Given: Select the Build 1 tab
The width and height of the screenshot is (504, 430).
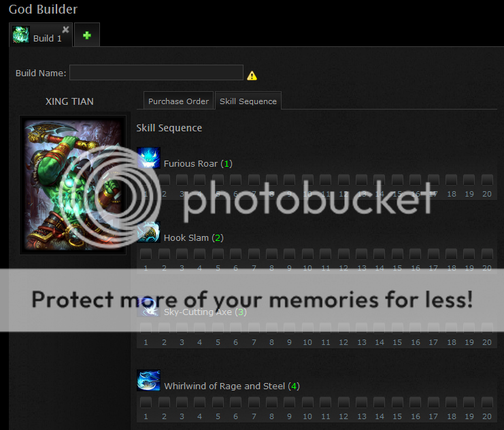Looking at the screenshot, I should tap(41, 35).
